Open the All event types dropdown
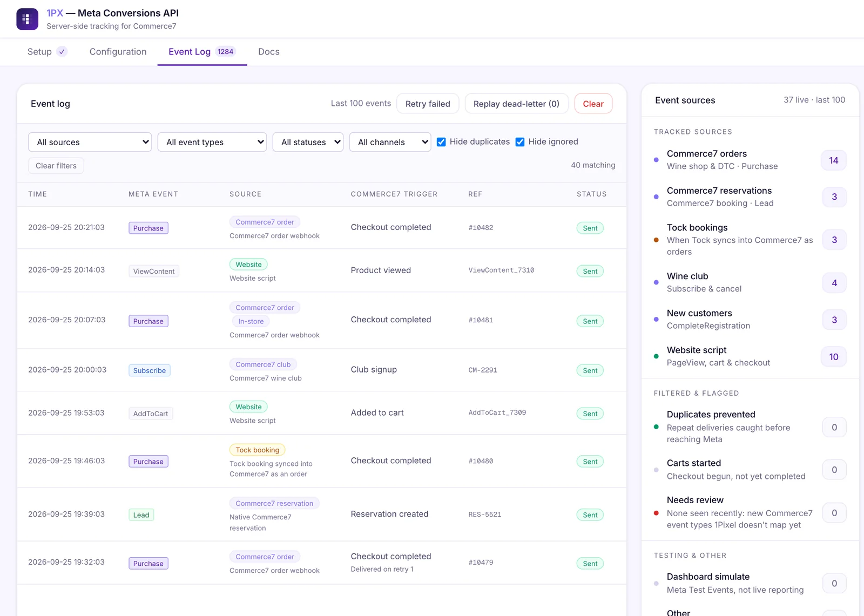This screenshot has width=864, height=616. [212, 142]
